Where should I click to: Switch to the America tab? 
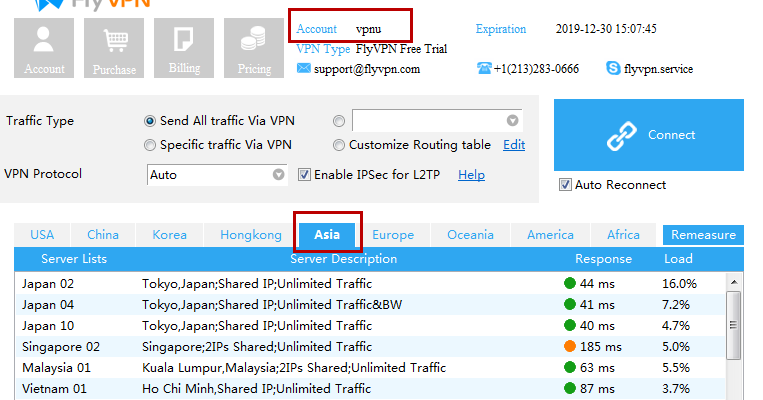coord(550,235)
